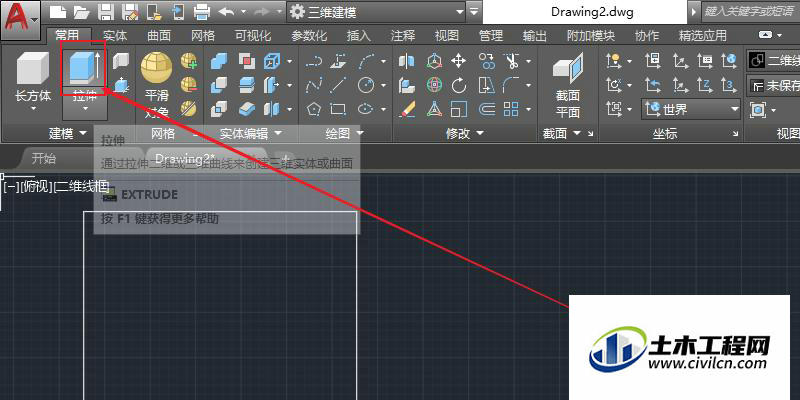Select the solid Subtract tool

click(x=219, y=84)
